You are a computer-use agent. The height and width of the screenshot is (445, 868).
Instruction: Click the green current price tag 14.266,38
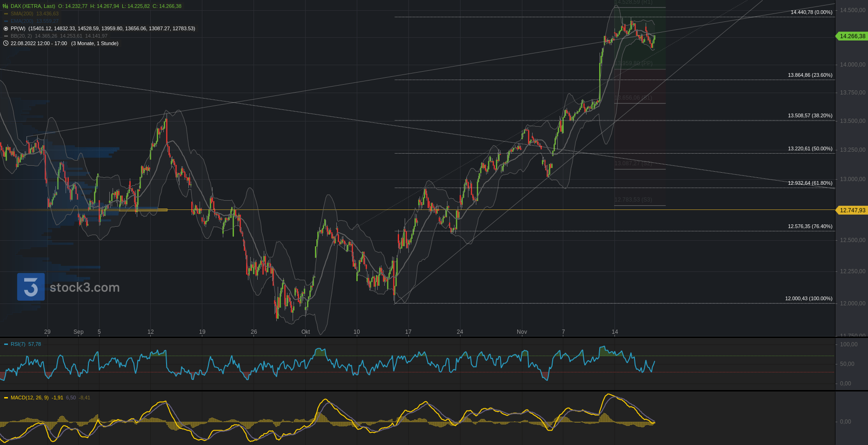[852, 36]
